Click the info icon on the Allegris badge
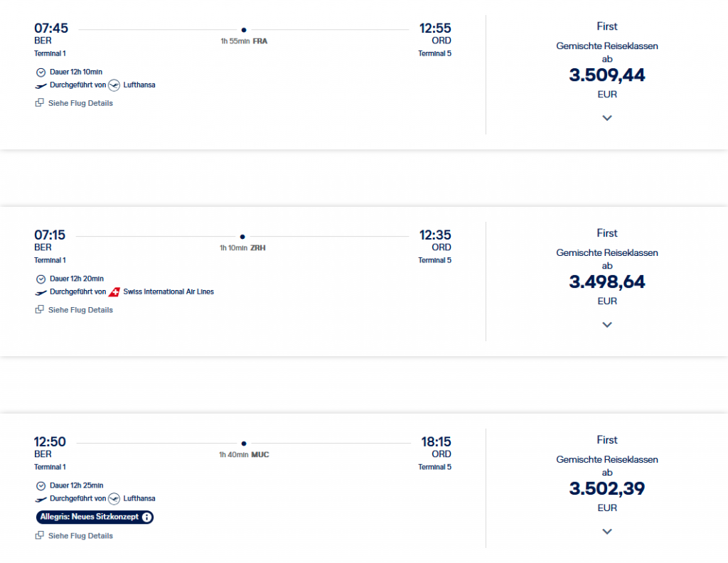The image size is (728, 563). click(x=146, y=517)
